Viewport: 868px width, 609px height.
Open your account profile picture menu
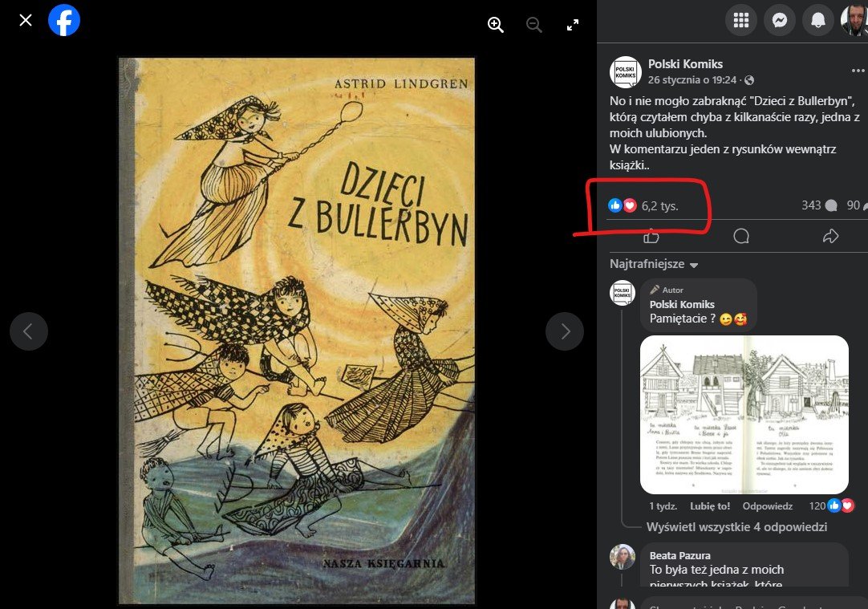point(854,21)
